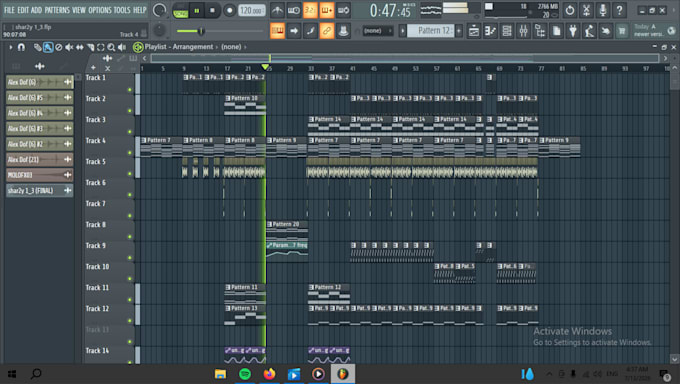Select the Mute tool in playlist toolbar
Viewport: 680px width, 384px height.
[69, 47]
